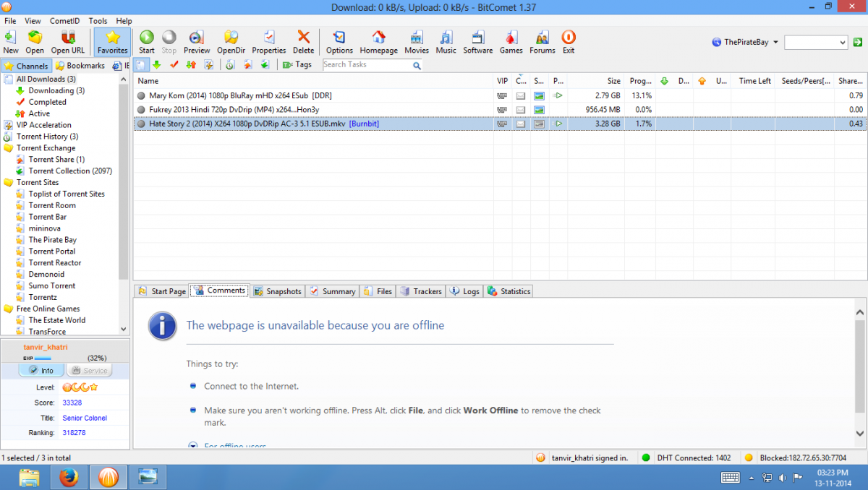The height and width of the screenshot is (490, 868).
Task: Open the Help menu
Action: pyautogui.click(x=124, y=21)
